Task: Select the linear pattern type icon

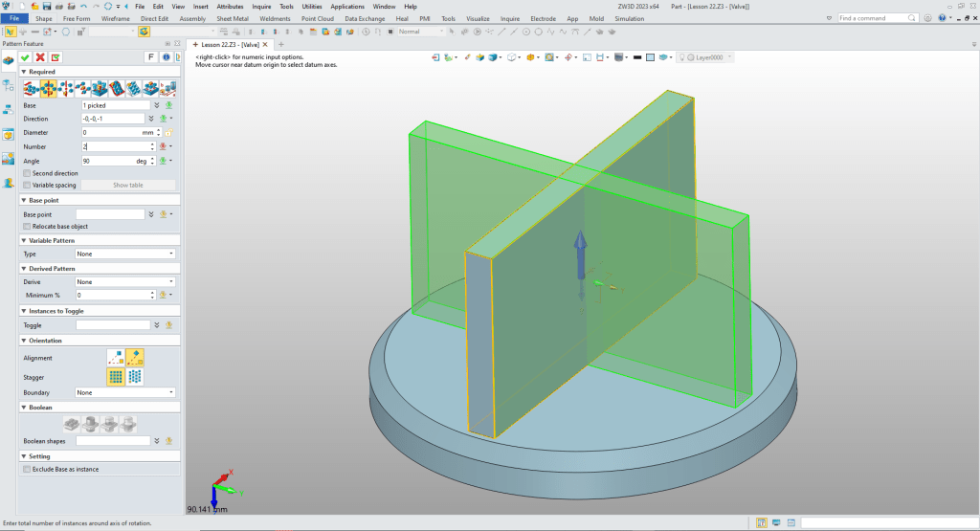Action: click(x=31, y=88)
